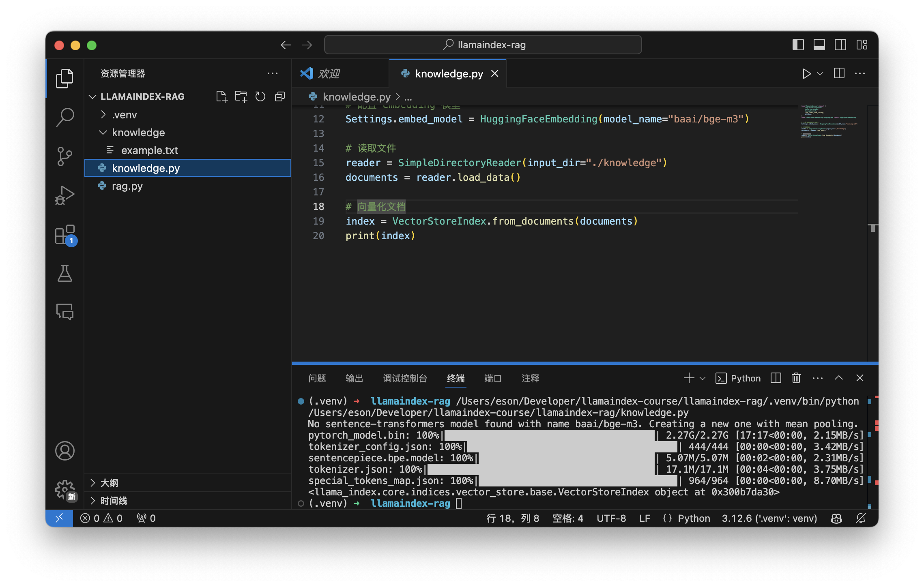Screen dimensions: 924x587
Task: Open the Testing flask view
Action: tap(64, 273)
